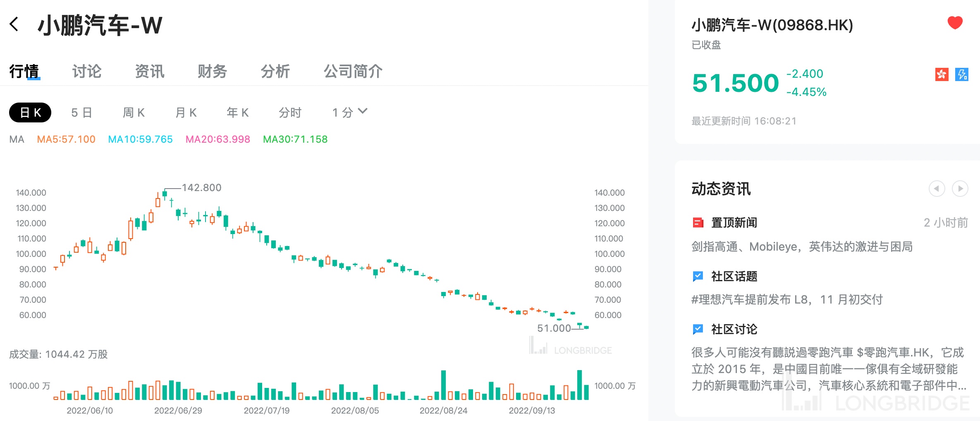Open the 零跑汽车 community discussion post
This screenshot has width=980, height=421.
click(x=829, y=369)
